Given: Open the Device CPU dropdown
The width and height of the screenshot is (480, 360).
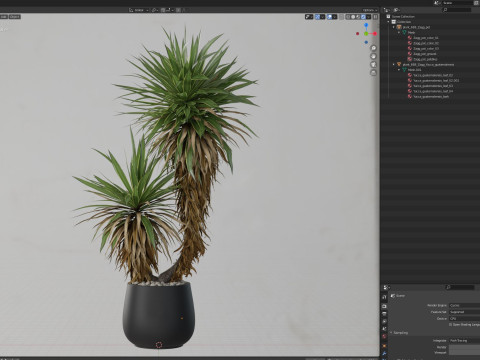Looking at the screenshot, I should click(464, 319).
